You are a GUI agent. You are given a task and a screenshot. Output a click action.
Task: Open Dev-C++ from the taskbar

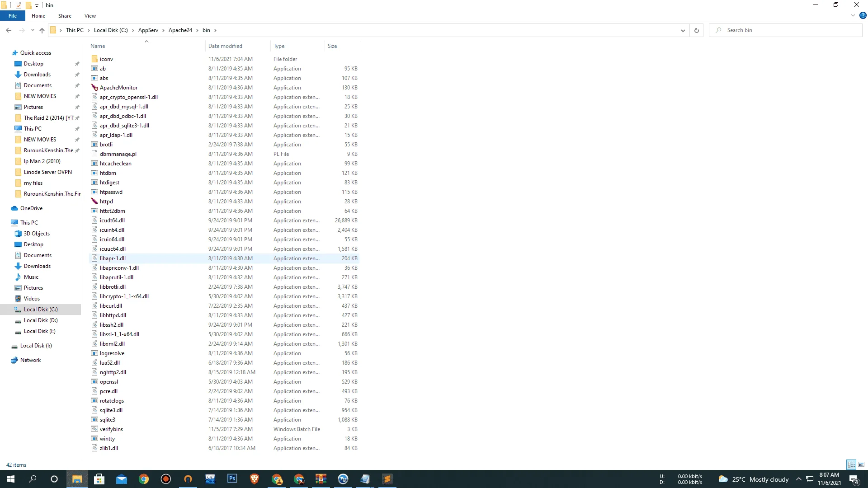point(210,479)
